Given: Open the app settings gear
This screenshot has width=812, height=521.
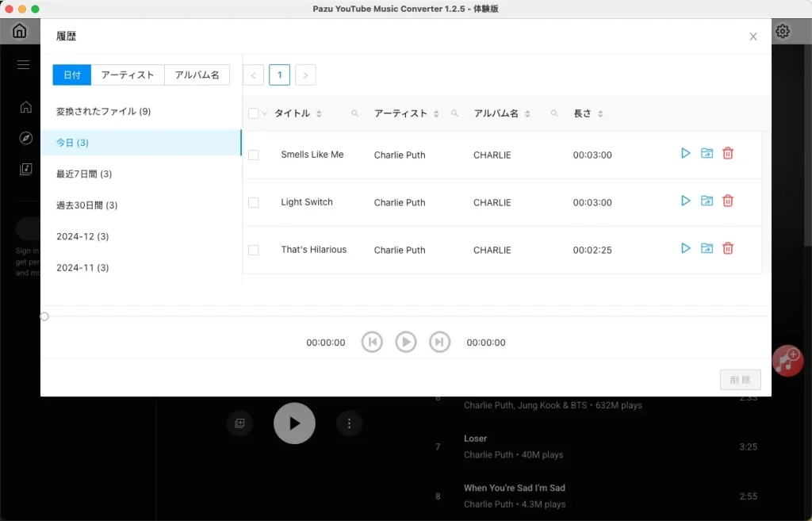Looking at the screenshot, I should tap(783, 31).
